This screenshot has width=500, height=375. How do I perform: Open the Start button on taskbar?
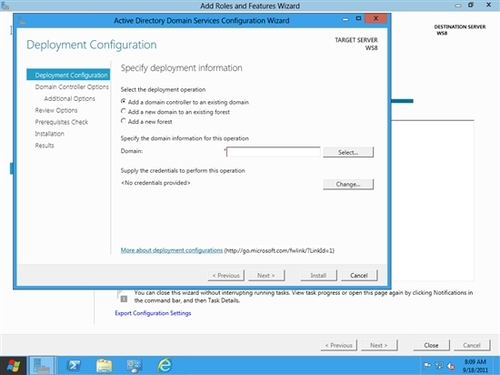(x=13, y=366)
